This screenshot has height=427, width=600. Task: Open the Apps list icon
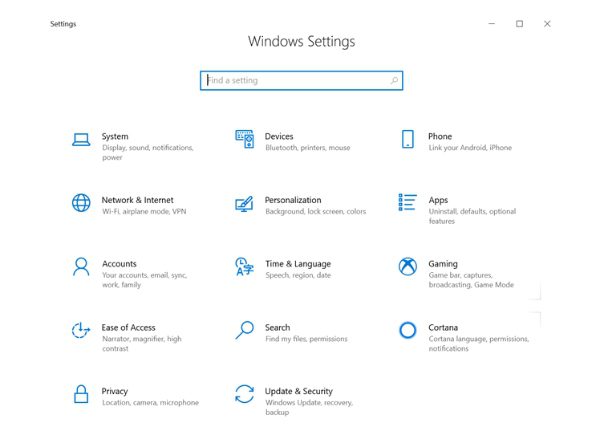click(x=408, y=202)
